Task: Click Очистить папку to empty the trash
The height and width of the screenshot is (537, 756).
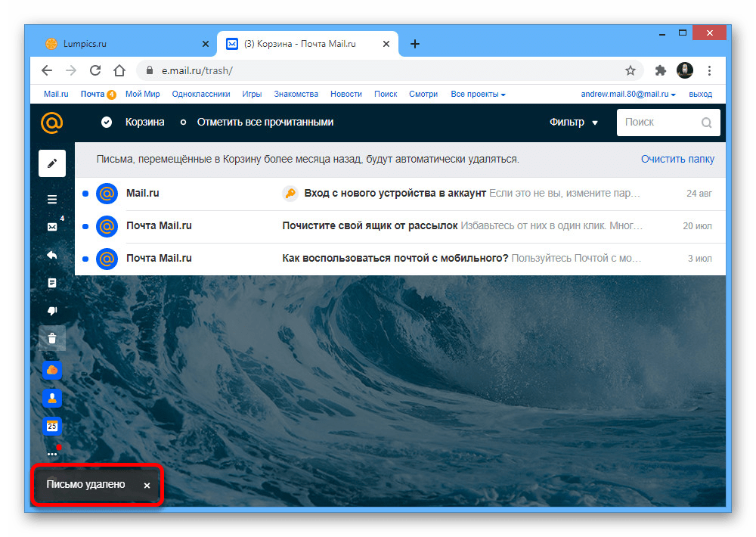Action: coord(677,159)
